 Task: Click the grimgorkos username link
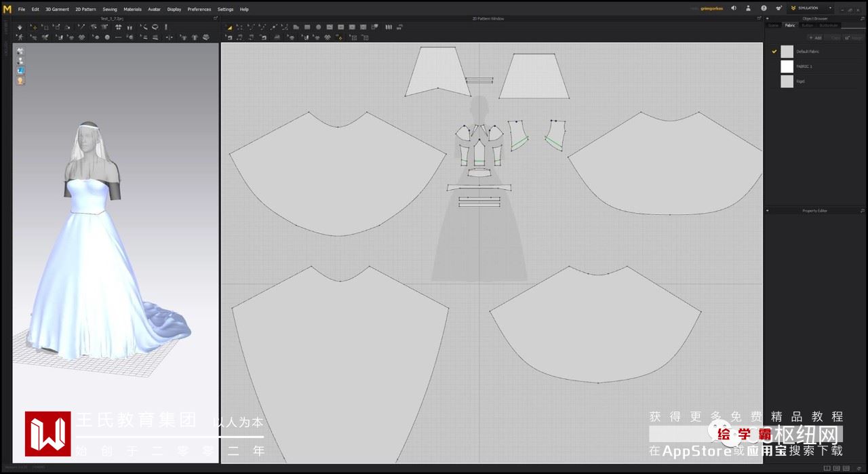point(712,8)
